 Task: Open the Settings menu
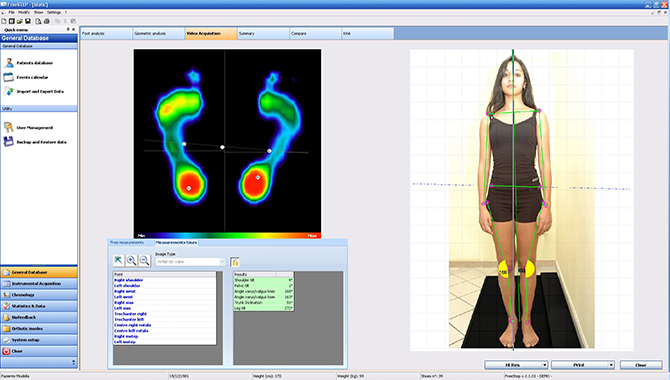tap(54, 12)
